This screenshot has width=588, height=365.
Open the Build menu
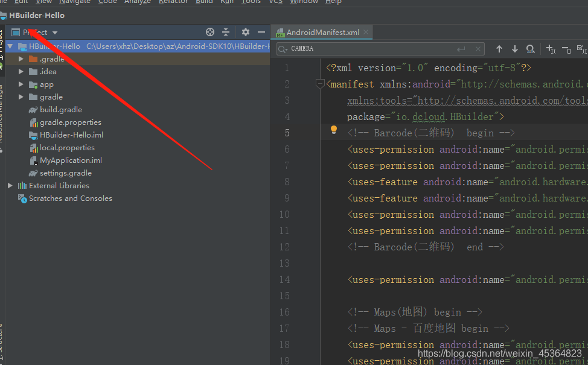pyautogui.click(x=204, y=2)
